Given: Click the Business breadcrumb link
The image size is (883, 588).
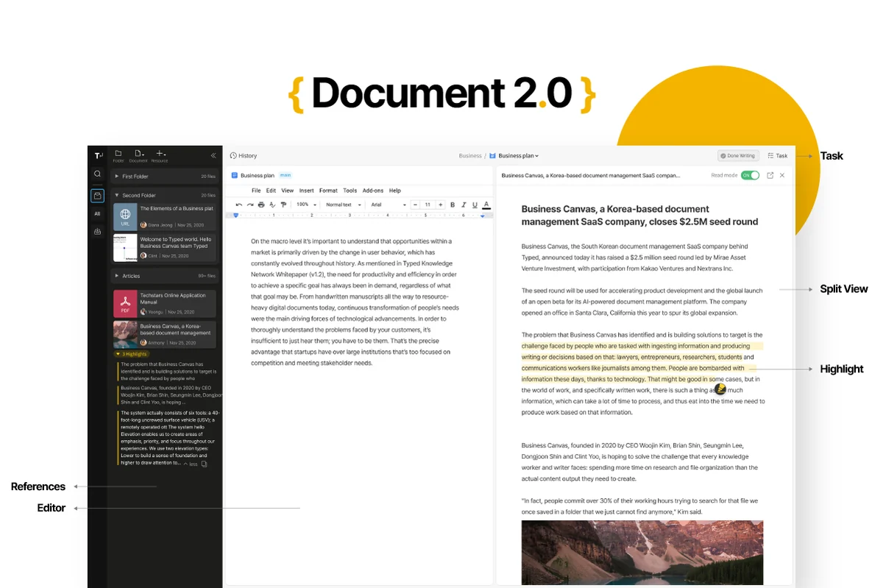Looking at the screenshot, I should click(x=470, y=156).
